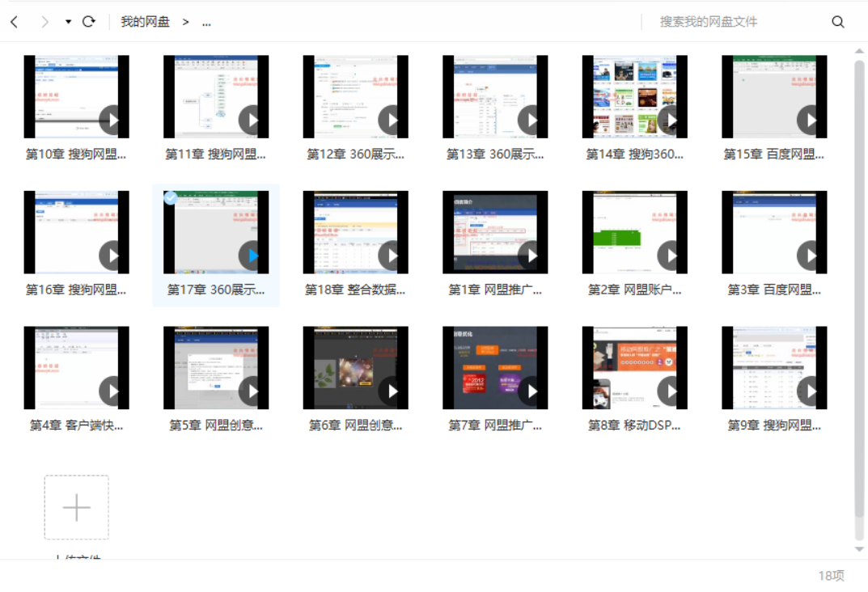
Task: Click the file name 第18章 整合数据...
Action: point(355,290)
